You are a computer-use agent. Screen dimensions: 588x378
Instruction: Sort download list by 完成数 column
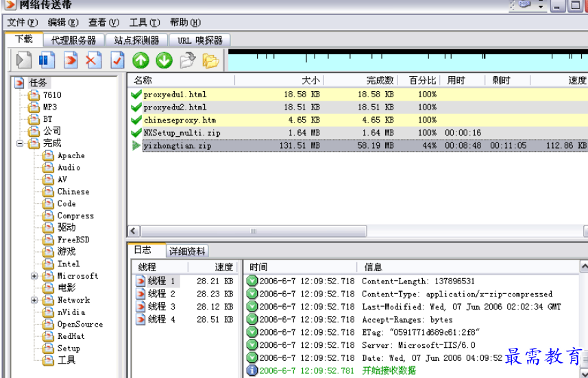[360, 81]
